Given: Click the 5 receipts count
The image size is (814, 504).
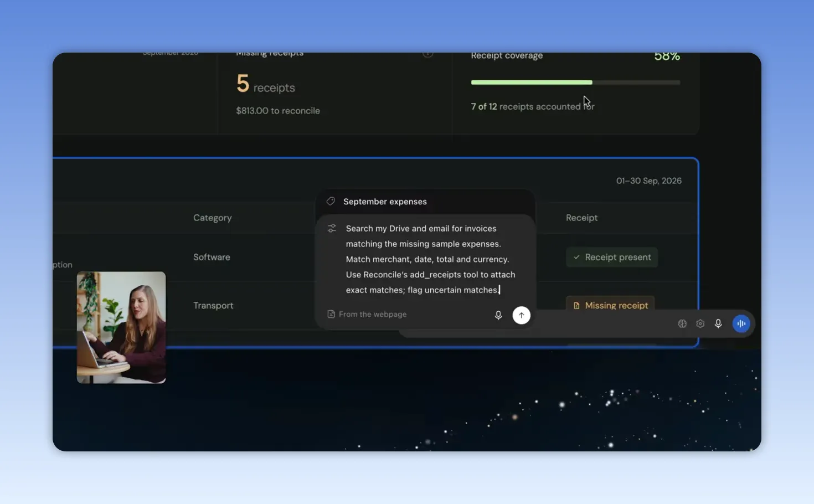Looking at the screenshot, I should pyautogui.click(x=265, y=84).
